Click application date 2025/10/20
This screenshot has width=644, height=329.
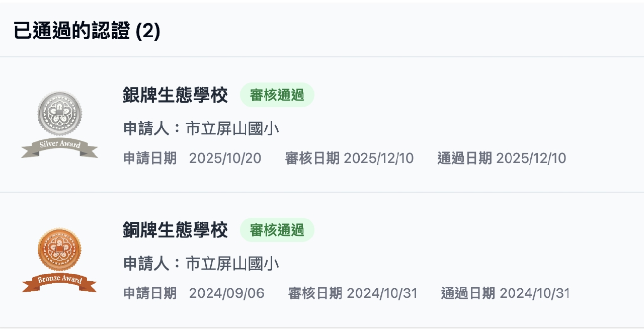click(225, 158)
